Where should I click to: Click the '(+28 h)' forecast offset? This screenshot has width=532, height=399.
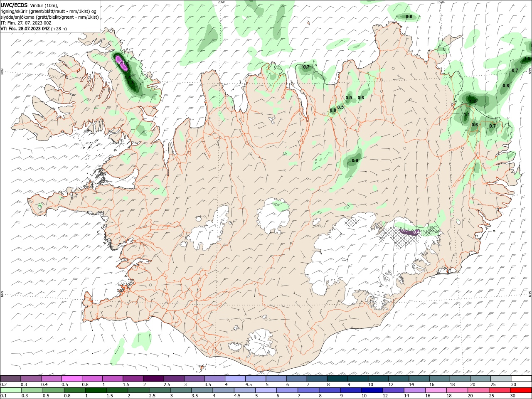[59, 29]
